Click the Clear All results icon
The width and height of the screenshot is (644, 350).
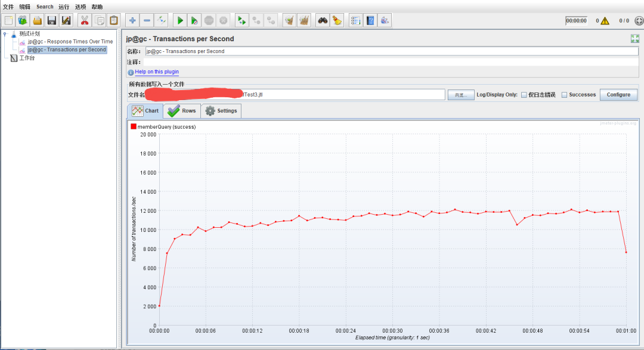tap(304, 20)
